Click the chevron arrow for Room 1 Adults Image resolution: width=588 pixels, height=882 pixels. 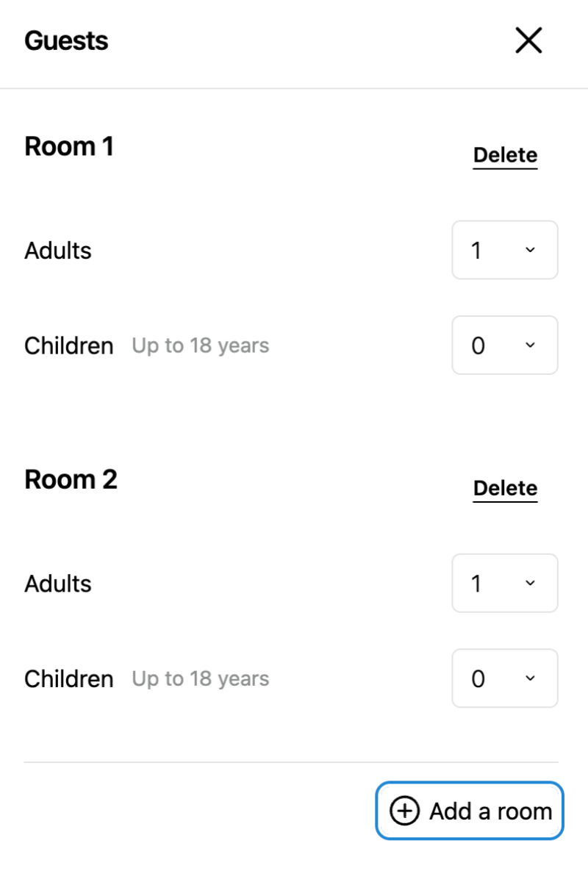point(531,250)
